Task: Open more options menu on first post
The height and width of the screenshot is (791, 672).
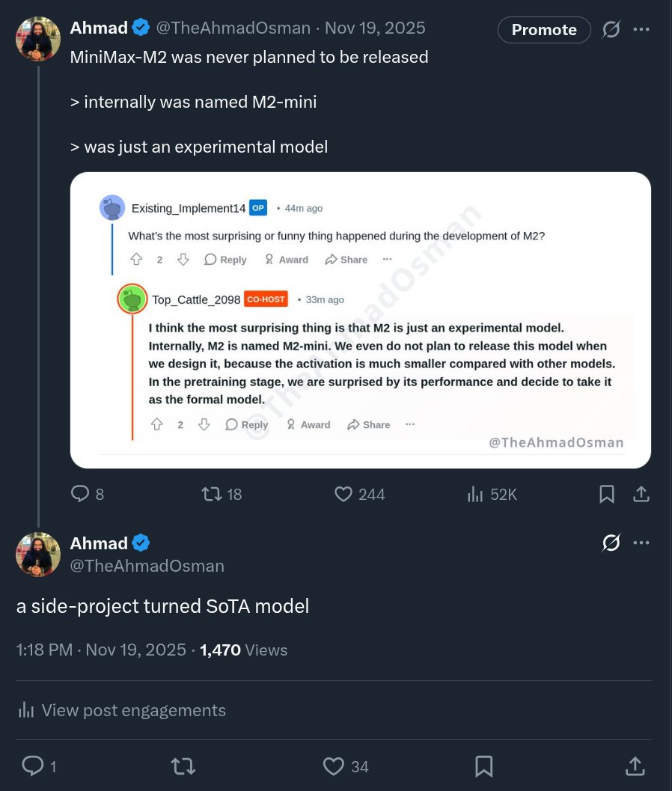Action: click(x=641, y=30)
